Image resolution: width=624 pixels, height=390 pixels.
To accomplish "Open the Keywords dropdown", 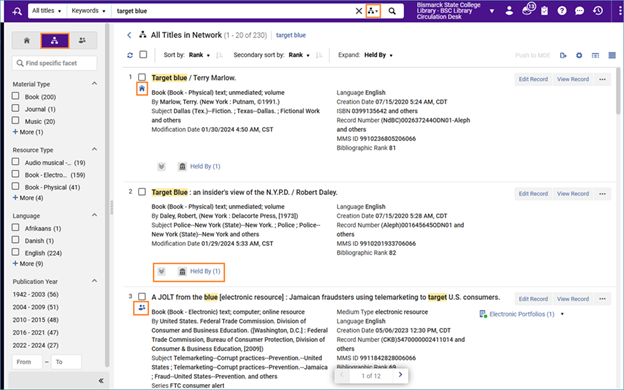I will point(88,11).
